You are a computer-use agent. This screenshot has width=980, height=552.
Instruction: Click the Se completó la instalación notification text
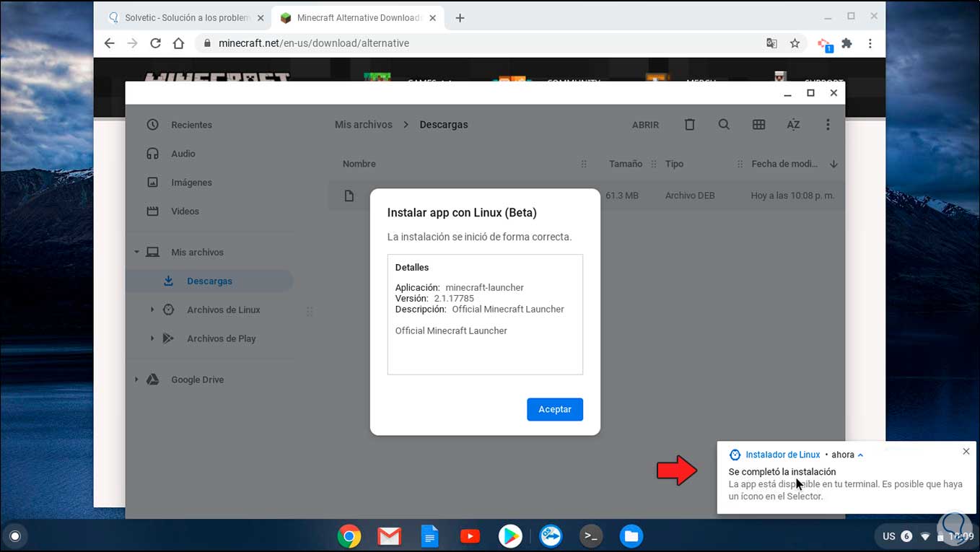782,472
